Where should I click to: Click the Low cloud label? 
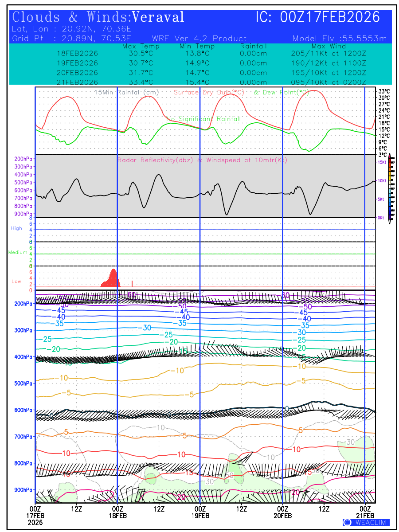(x=16, y=282)
